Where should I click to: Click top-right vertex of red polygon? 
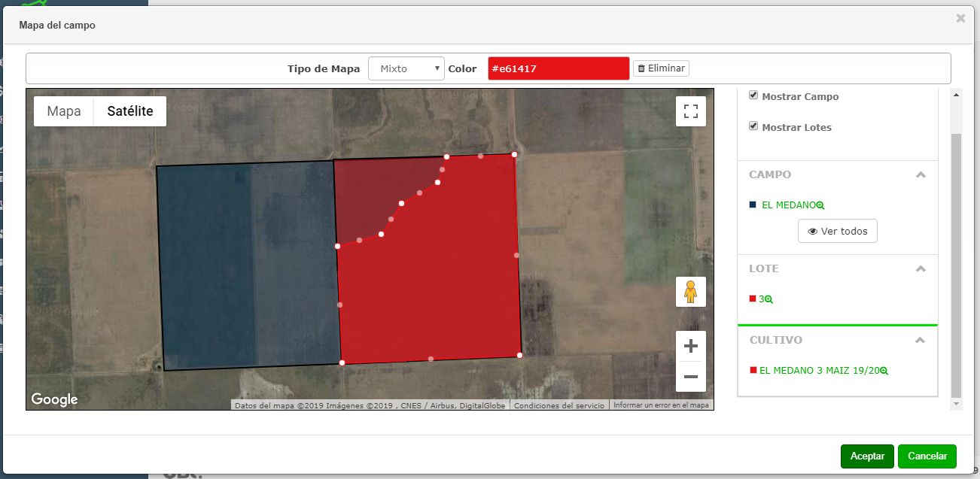[x=515, y=155]
